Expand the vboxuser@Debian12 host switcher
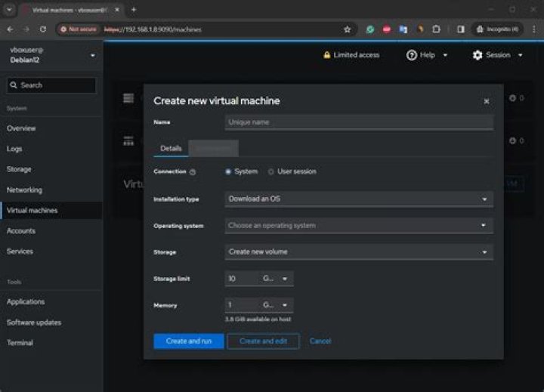The width and height of the screenshot is (544, 392). point(51,55)
